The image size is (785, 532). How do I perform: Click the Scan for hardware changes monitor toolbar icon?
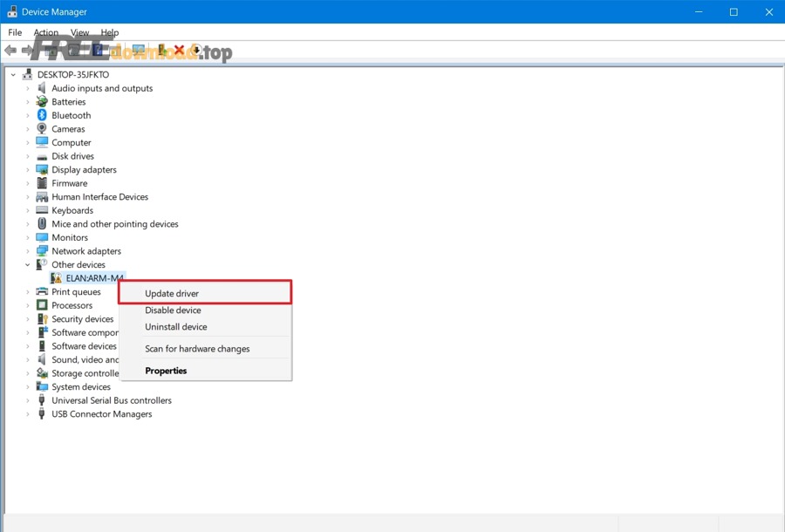pyautogui.click(x=139, y=50)
